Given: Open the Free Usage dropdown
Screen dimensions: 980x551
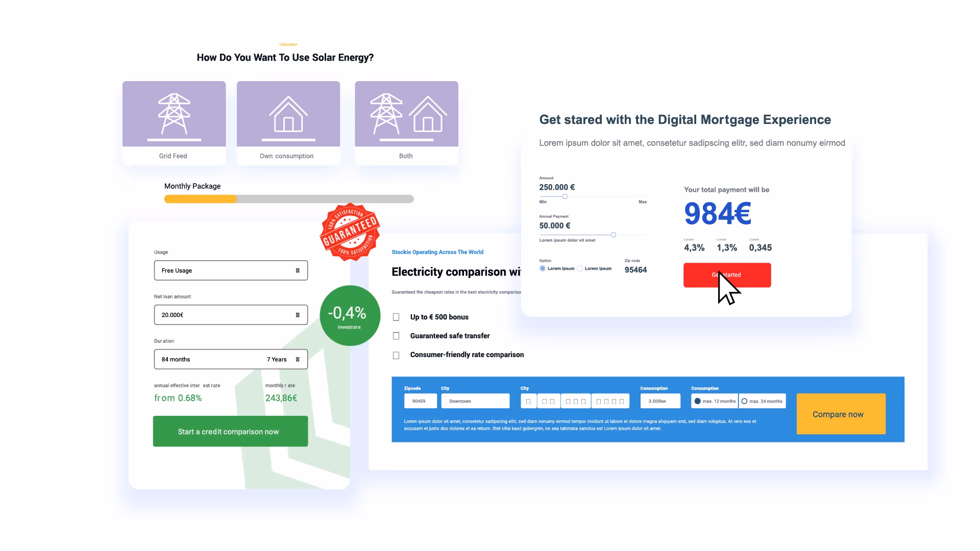Looking at the screenshot, I should [x=231, y=270].
